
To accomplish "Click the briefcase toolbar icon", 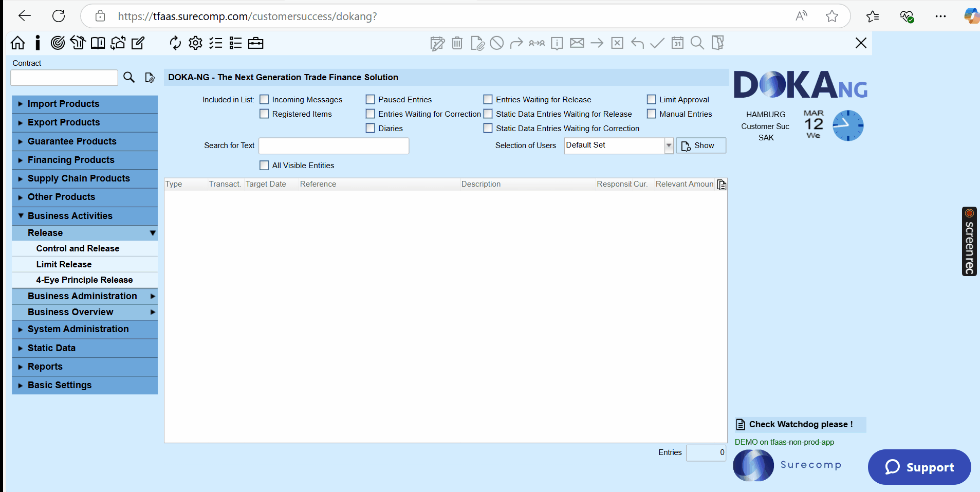I will (x=255, y=43).
